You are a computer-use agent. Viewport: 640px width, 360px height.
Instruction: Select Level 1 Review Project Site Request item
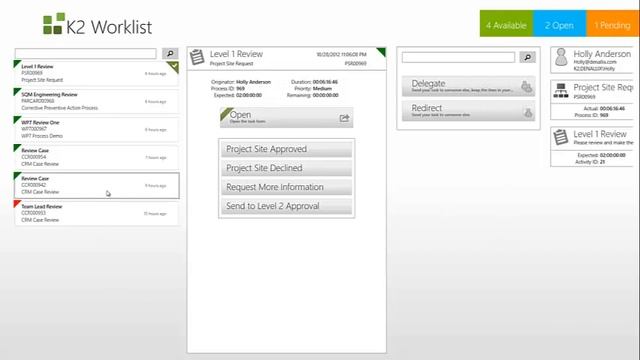[97, 73]
